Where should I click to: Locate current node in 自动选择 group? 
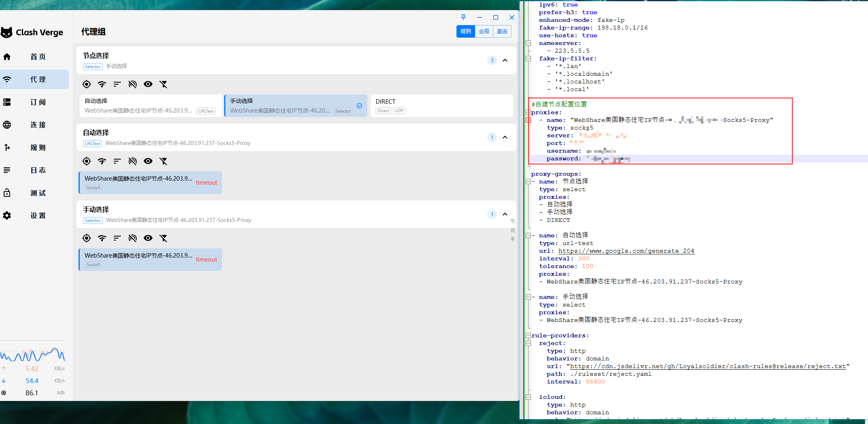coord(87,161)
